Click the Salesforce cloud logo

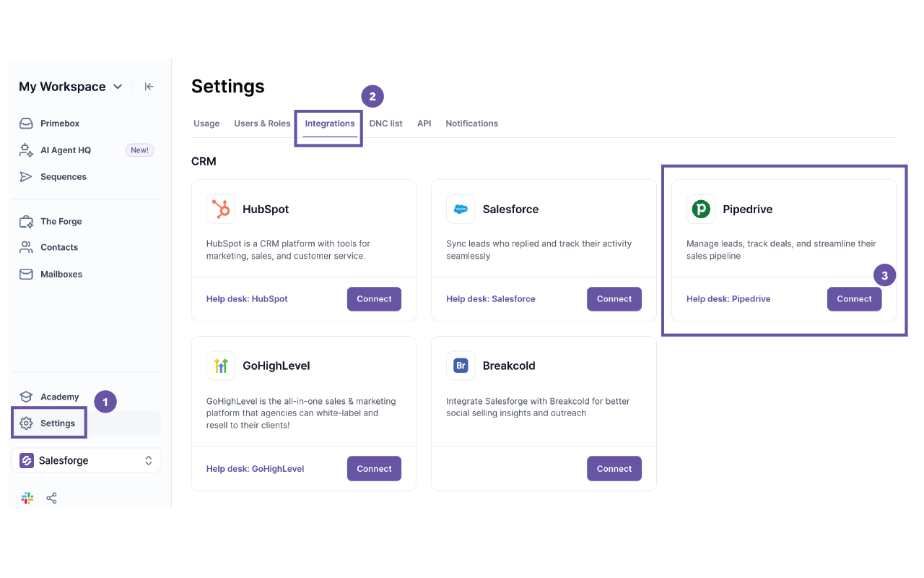pyautogui.click(x=461, y=210)
